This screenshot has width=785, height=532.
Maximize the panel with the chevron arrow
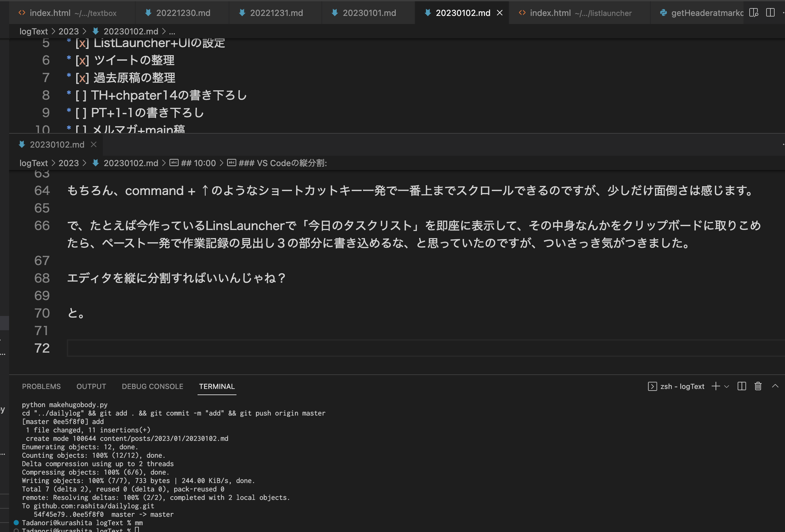click(775, 386)
